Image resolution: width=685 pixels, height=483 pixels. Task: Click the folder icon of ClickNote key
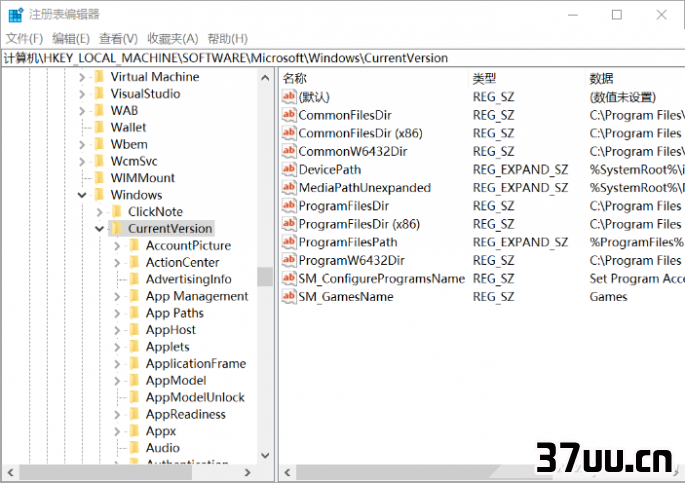point(117,212)
